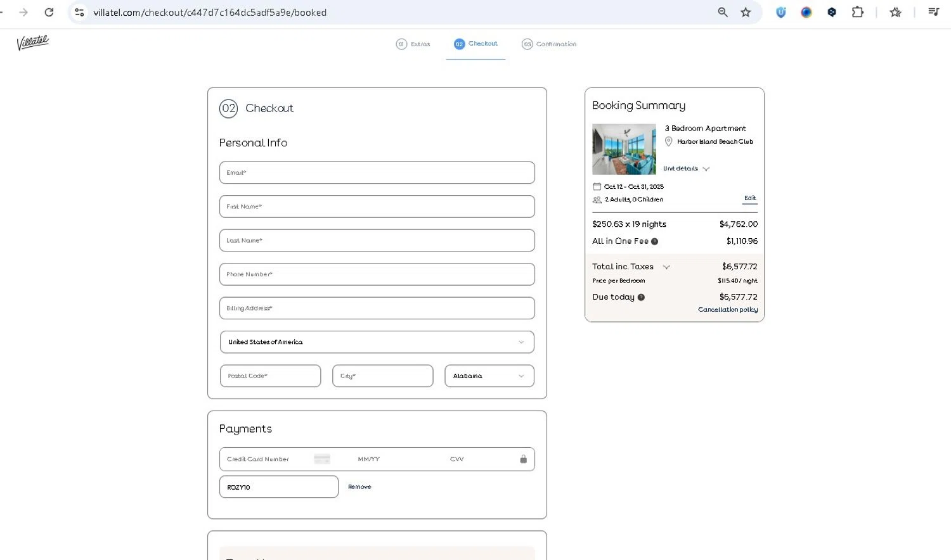Click the browser address bar URL
Screen dimensions: 951x560
coord(210,13)
